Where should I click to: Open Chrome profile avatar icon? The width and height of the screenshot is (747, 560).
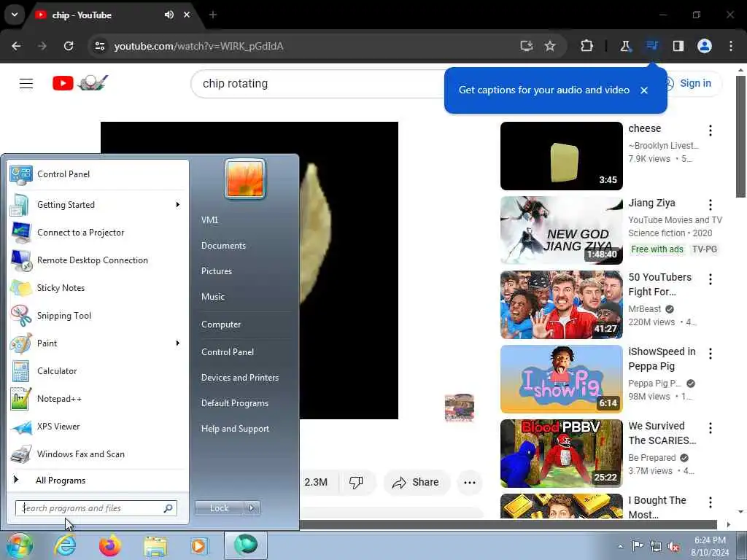(705, 46)
